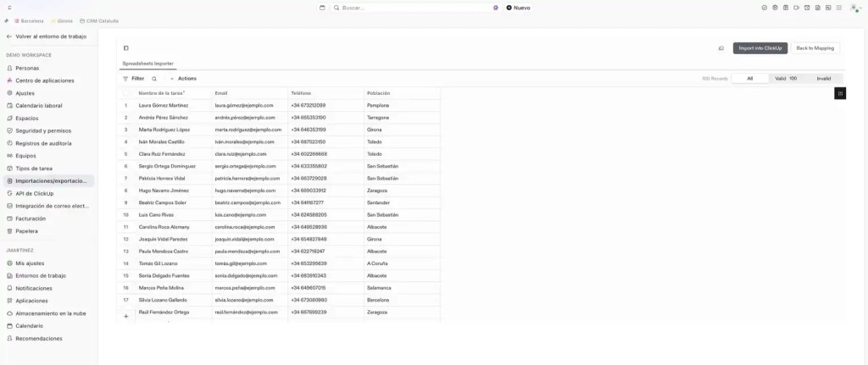This screenshot has height=365, width=868.
Task: Click the Papelera trash icon
Action: pyautogui.click(x=9, y=231)
